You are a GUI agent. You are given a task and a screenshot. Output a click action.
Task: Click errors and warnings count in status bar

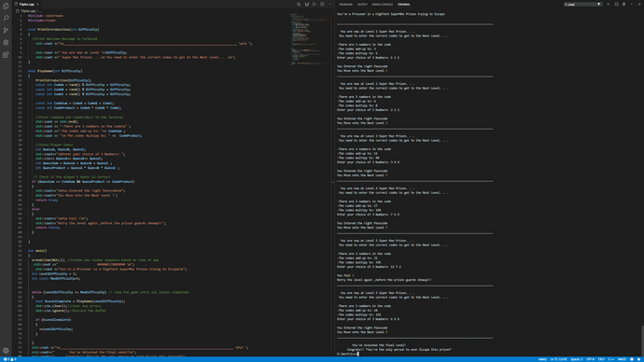(x=9, y=359)
